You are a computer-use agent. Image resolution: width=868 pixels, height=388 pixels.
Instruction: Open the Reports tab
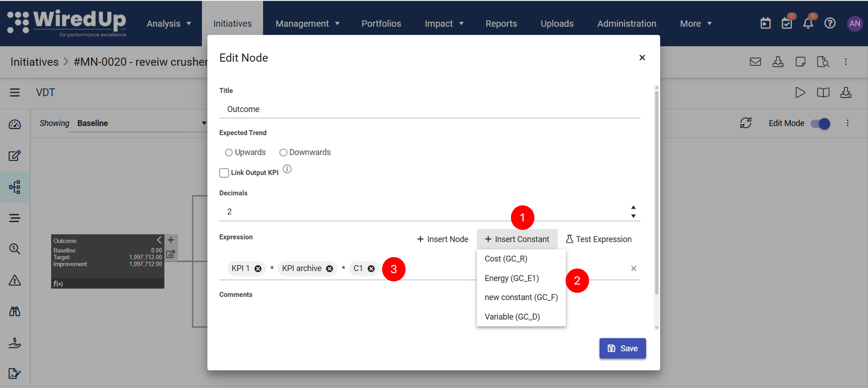click(501, 24)
